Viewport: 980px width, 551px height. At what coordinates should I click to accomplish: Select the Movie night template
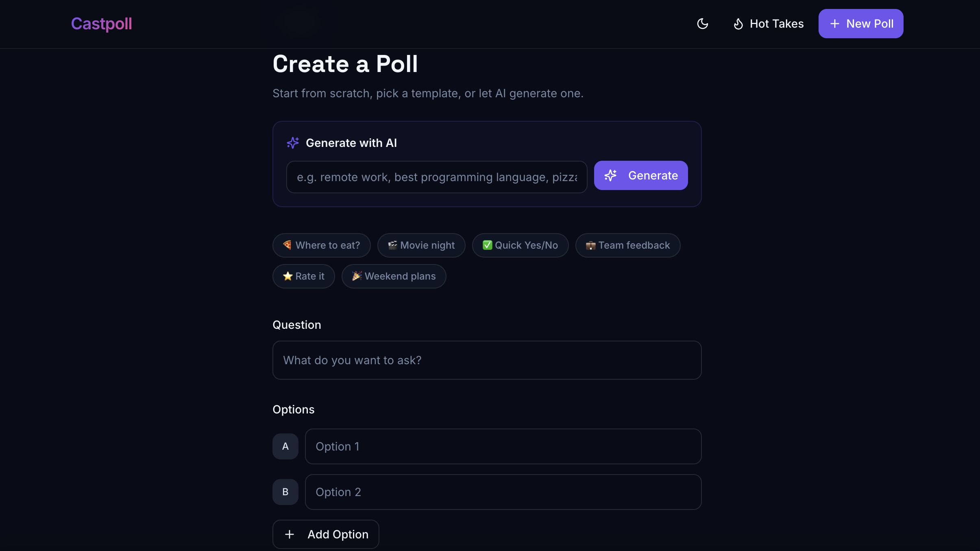[421, 245]
